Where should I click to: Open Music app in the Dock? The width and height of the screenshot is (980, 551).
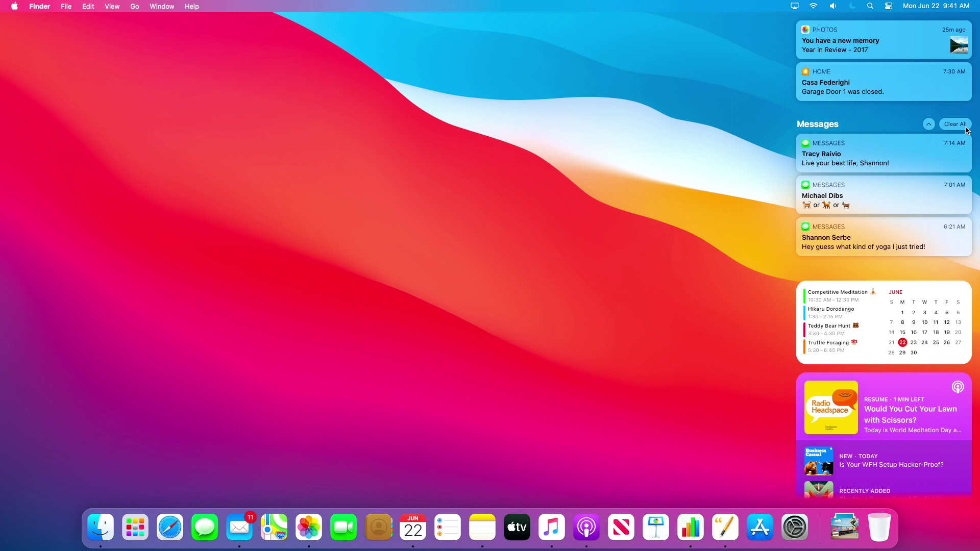pos(552,527)
